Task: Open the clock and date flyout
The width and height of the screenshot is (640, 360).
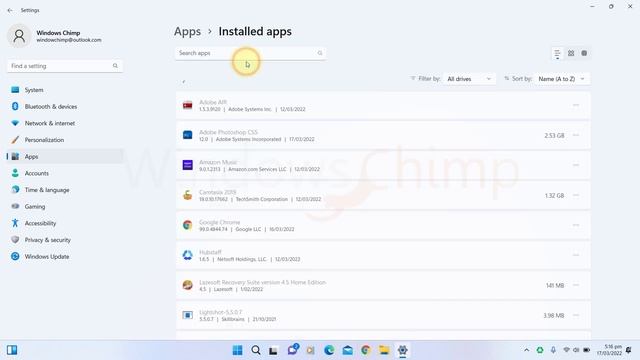Action: click(610, 350)
